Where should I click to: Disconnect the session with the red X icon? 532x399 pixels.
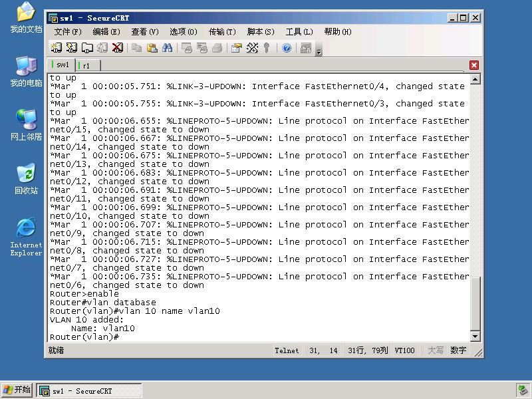pos(118,48)
